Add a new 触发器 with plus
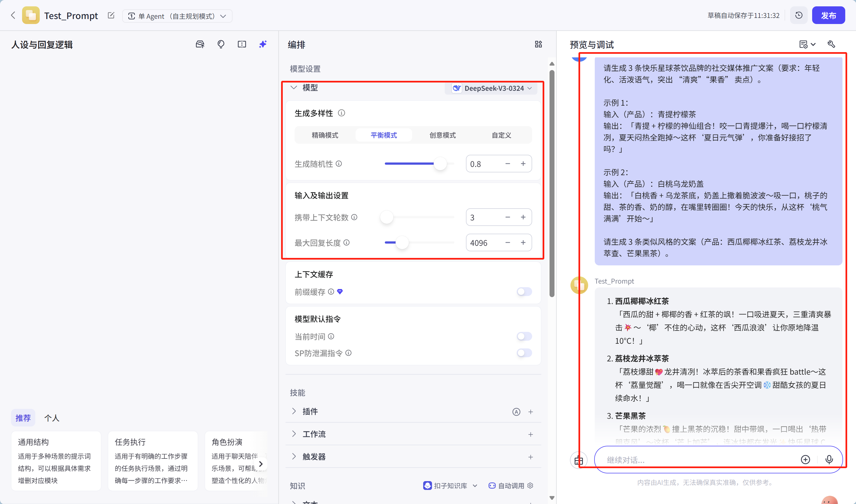Image resolution: width=856 pixels, height=504 pixels. (530, 457)
